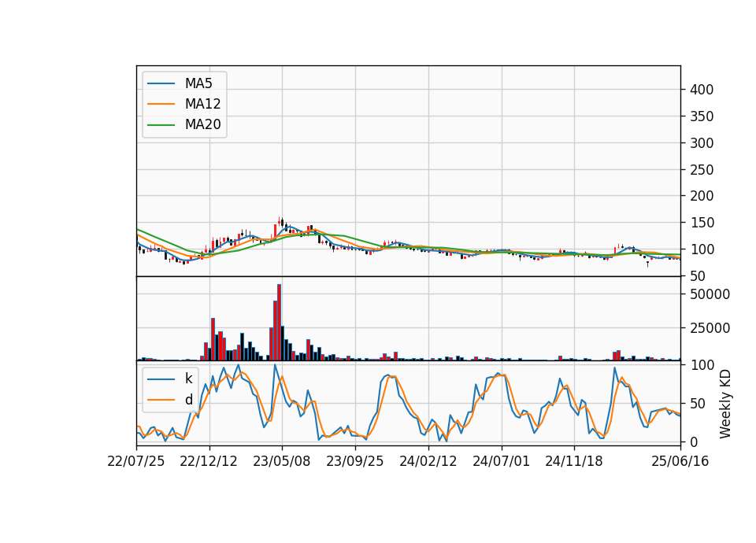
Task: Click the 50000 volume axis value
Action: 710,294
